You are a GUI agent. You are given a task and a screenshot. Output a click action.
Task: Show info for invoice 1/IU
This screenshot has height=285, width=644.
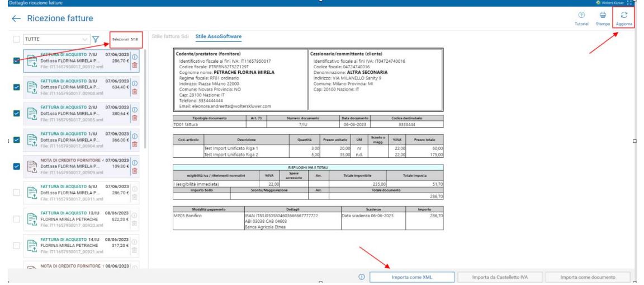(134, 137)
